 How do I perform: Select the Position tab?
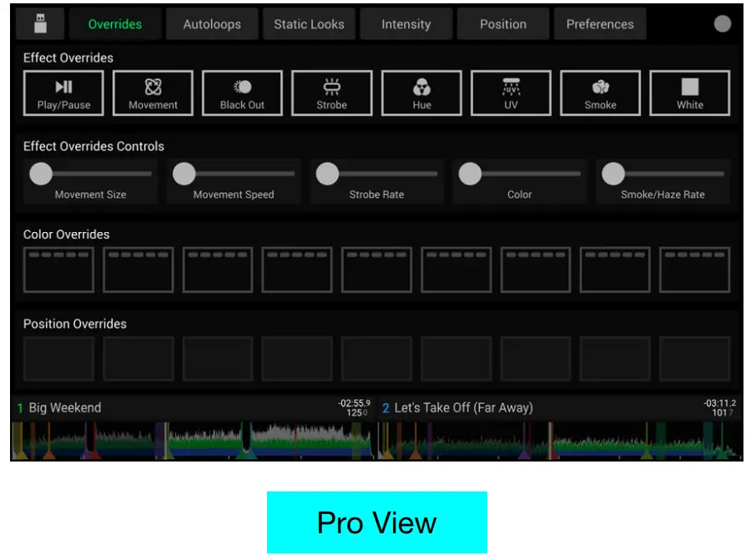503,23
